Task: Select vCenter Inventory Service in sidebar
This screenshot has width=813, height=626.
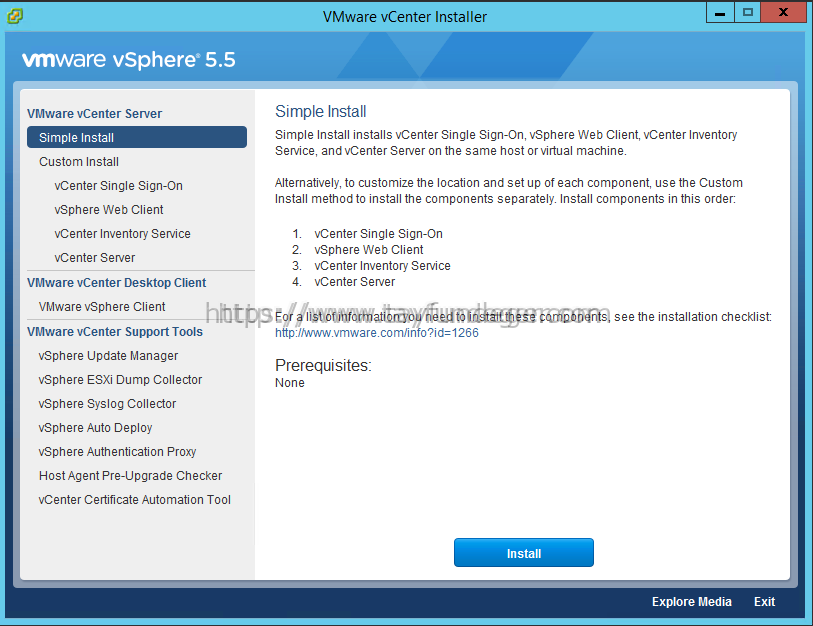Action: [x=122, y=234]
